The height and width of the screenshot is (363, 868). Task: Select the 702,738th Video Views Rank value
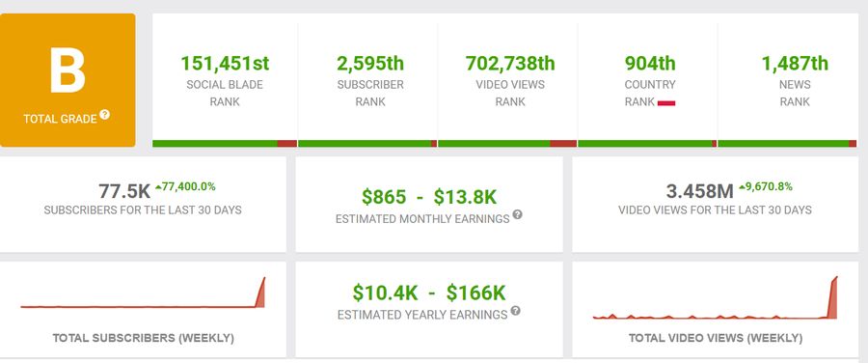pyautogui.click(x=510, y=64)
